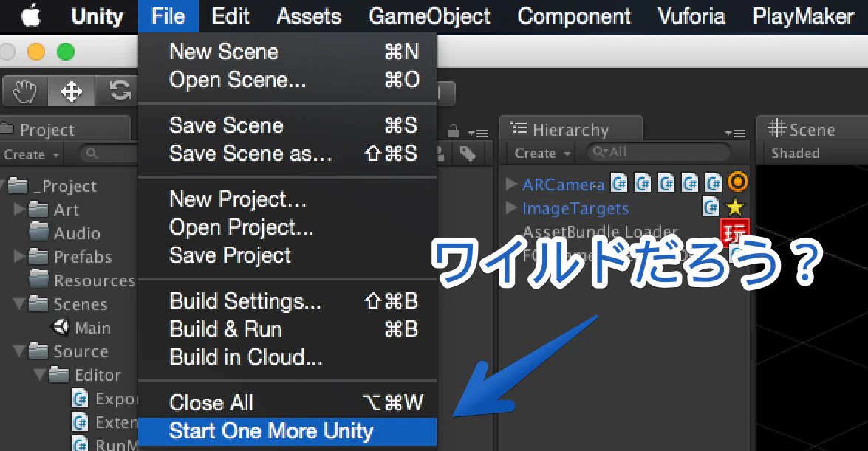
Task: Click the yellow star icon on ImageTargets
Action: [x=734, y=207]
